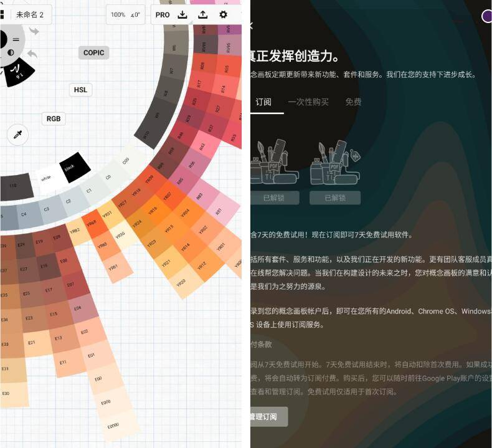Tap the export (upload) icon

tap(202, 15)
